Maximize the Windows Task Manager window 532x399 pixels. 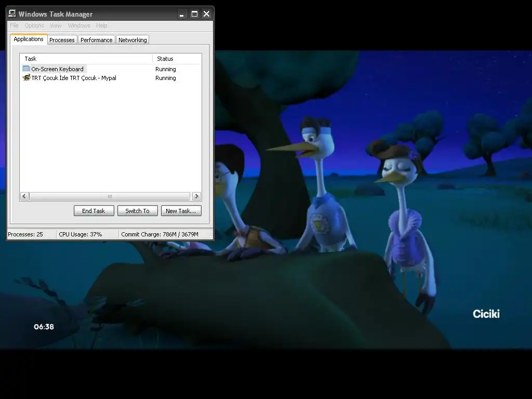pyautogui.click(x=194, y=14)
